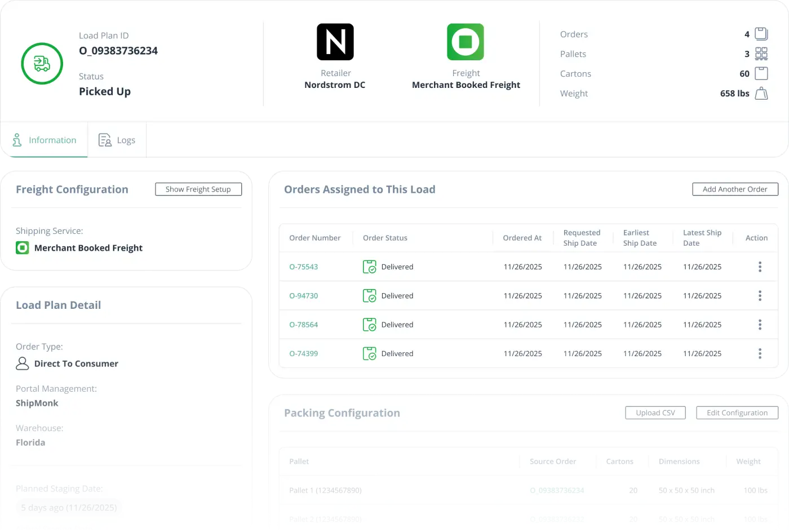Open order link O-78564
Screen dimensions: 789x532
303,325
